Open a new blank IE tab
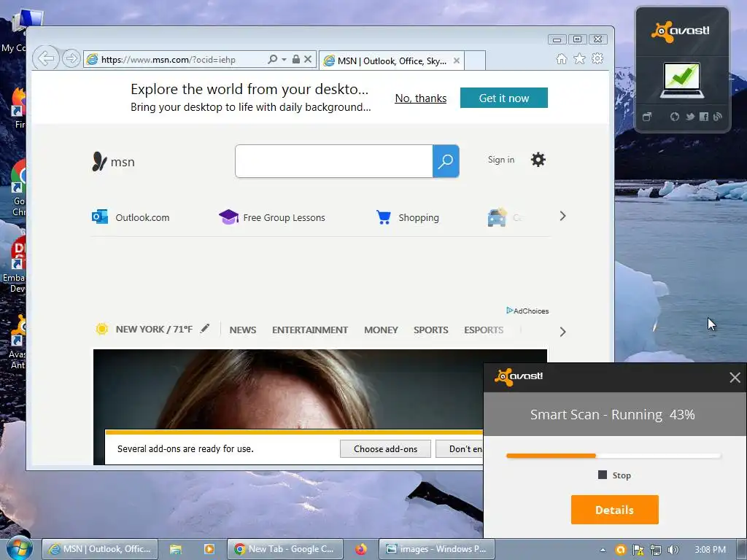747x560 pixels. click(x=474, y=61)
